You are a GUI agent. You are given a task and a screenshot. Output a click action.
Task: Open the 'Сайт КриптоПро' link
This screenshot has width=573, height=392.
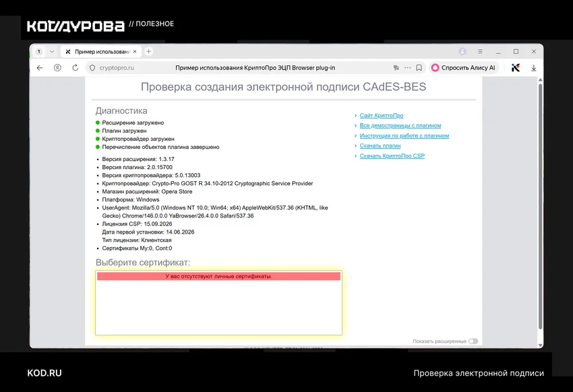(x=381, y=115)
